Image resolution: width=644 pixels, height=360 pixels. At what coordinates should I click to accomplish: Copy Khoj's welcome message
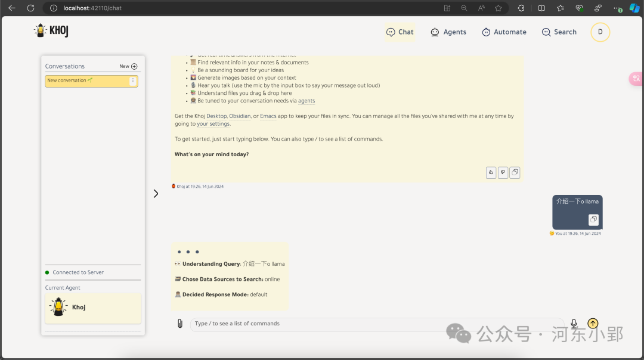tap(515, 172)
